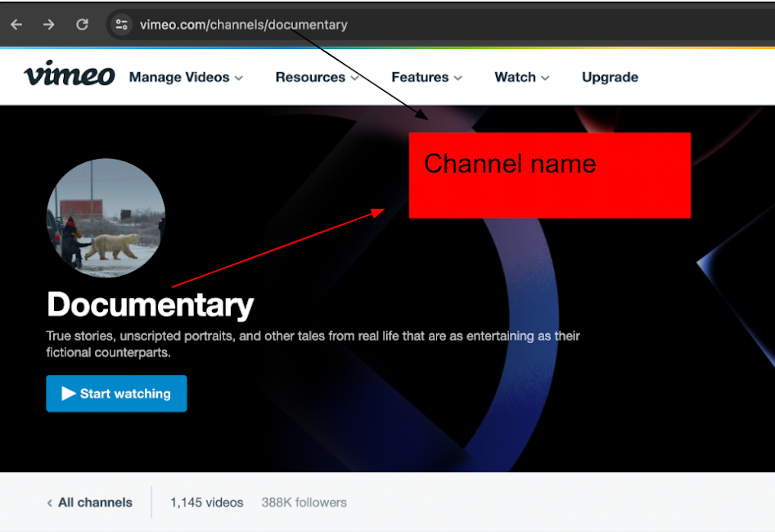The width and height of the screenshot is (775, 532).
Task: Reload the current Vimeo page
Action: coord(82,25)
